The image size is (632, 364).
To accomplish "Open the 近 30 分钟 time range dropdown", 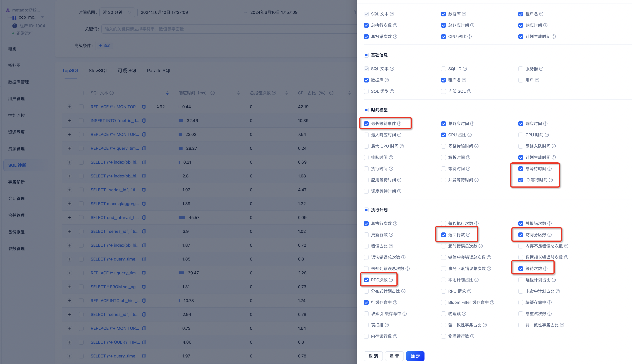I will tap(117, 12).
